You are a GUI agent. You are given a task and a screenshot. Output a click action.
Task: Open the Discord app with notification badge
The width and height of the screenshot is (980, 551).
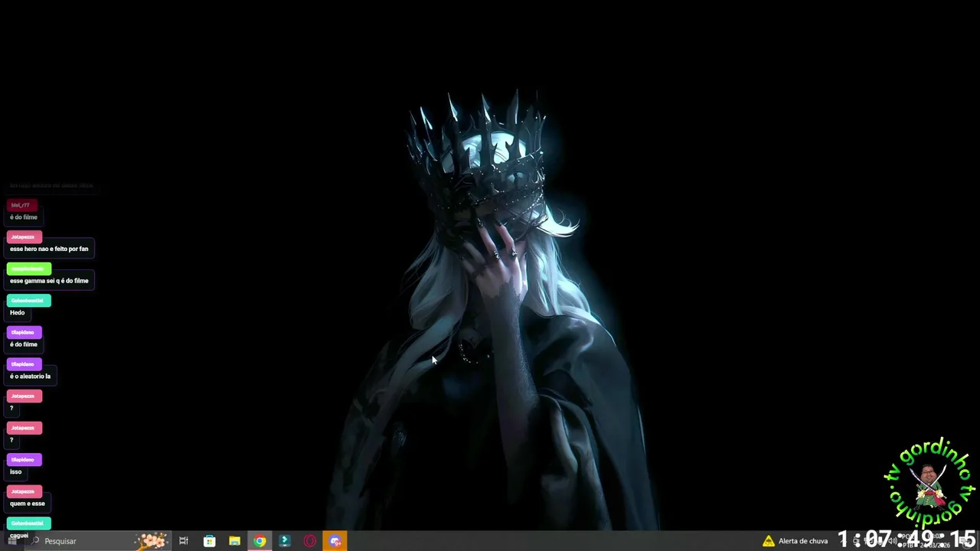pyautogui.click(x=335, y=541)
